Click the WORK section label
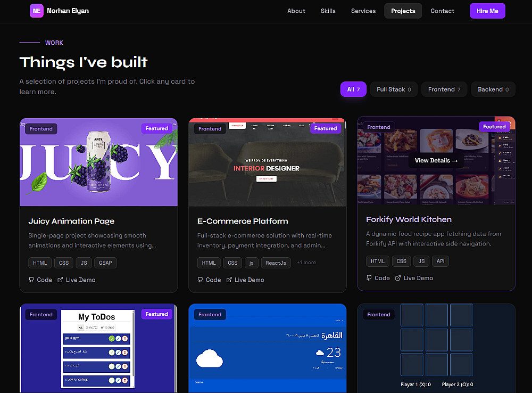Viewport: 532px width, 393px height. tap(54, 43)
